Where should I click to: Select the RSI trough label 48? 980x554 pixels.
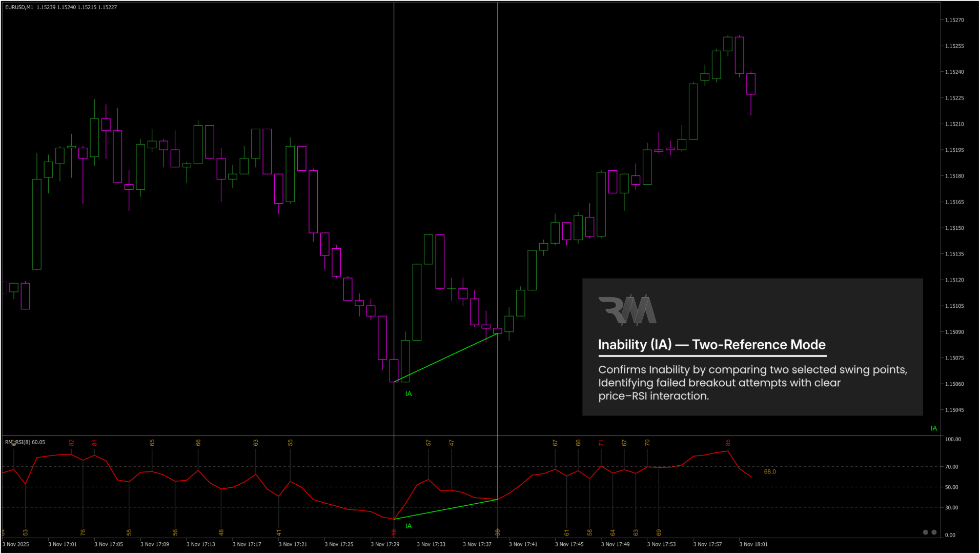click(x=221, y=532)
